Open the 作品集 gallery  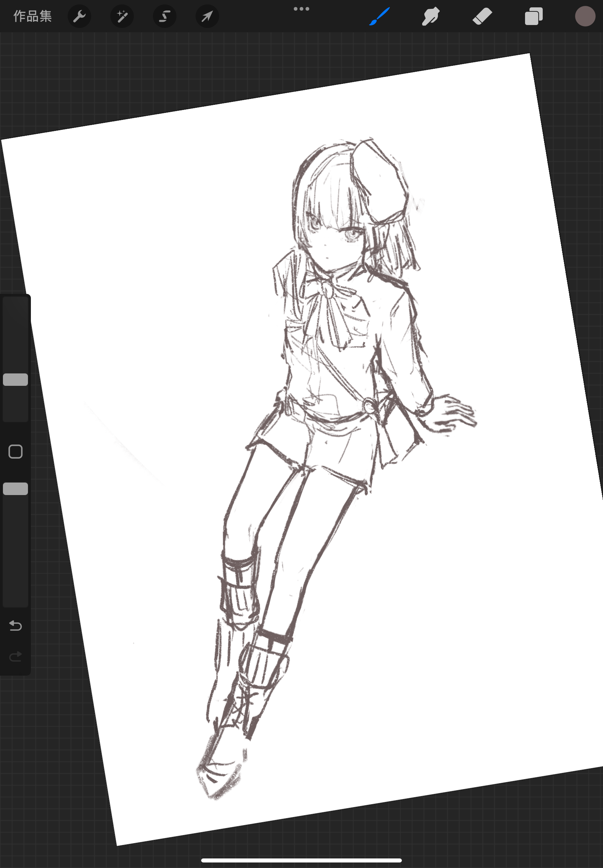pos(32,16)
